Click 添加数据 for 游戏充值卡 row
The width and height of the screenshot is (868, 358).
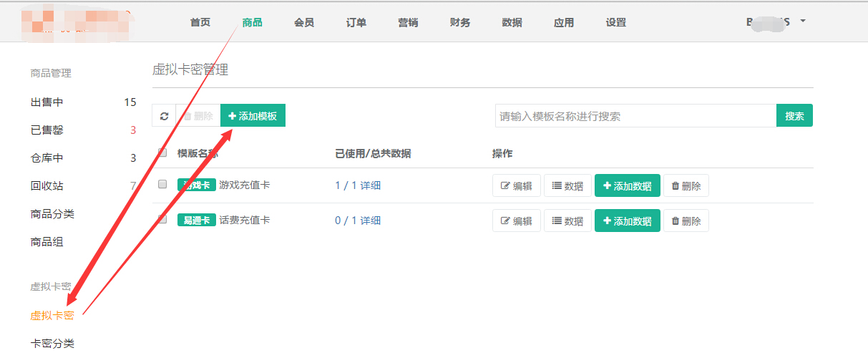[627, 186]
